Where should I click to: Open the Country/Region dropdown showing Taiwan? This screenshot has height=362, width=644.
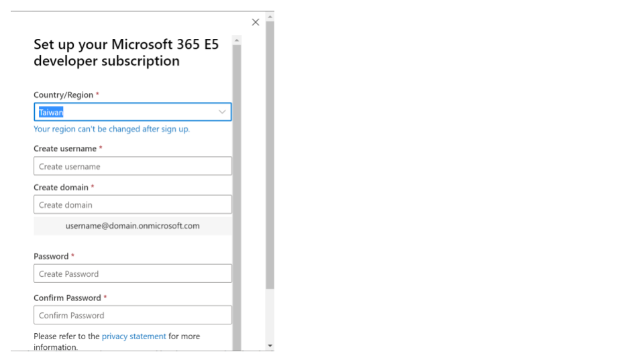coord(133,112)
